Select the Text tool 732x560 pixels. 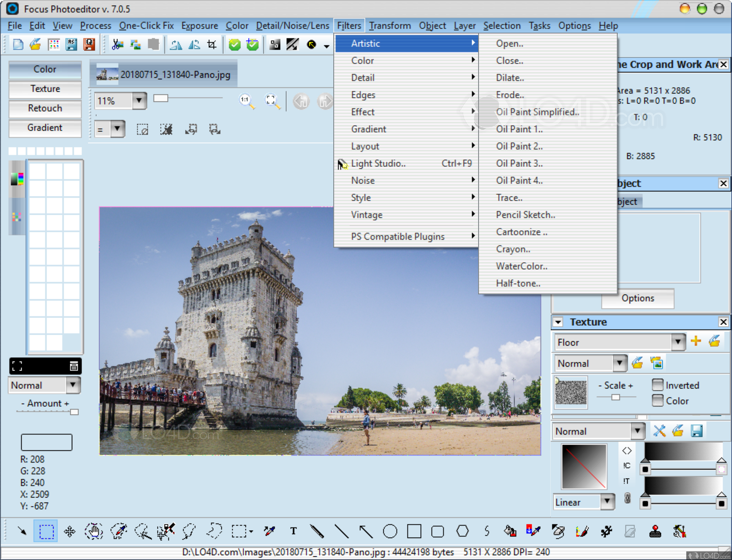tap(293, 531)
